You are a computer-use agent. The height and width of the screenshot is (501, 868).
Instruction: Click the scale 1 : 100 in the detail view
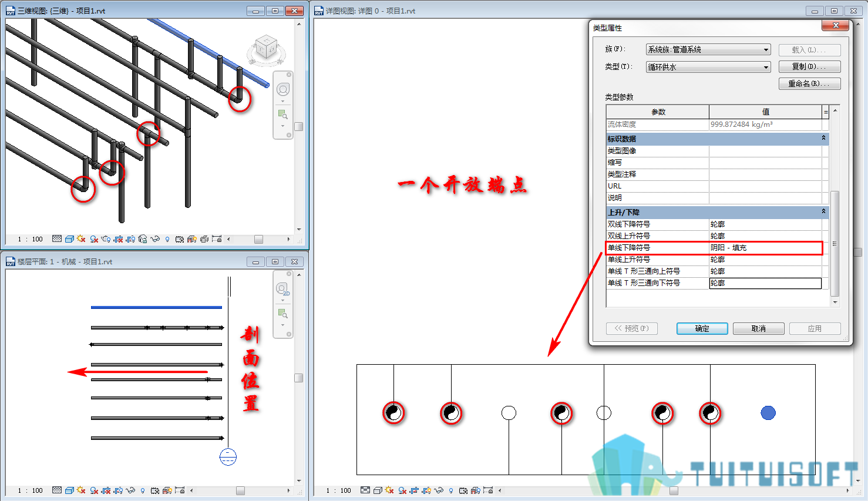338,490
